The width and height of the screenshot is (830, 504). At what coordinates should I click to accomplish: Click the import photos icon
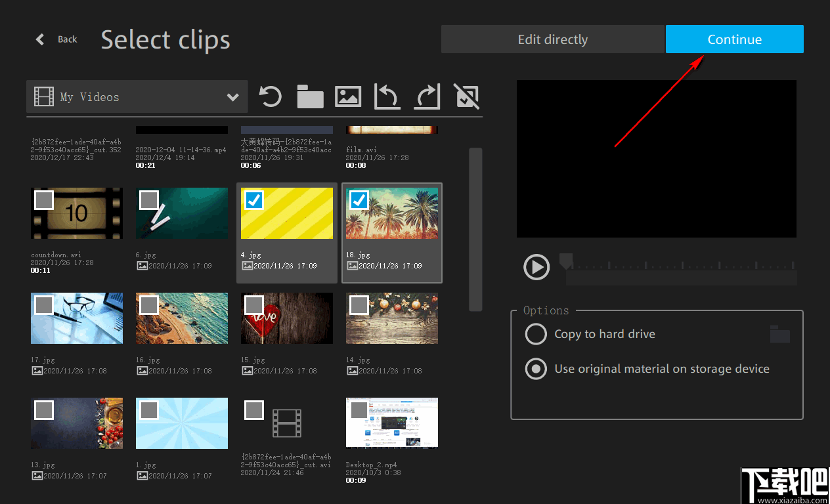(348, 96)
